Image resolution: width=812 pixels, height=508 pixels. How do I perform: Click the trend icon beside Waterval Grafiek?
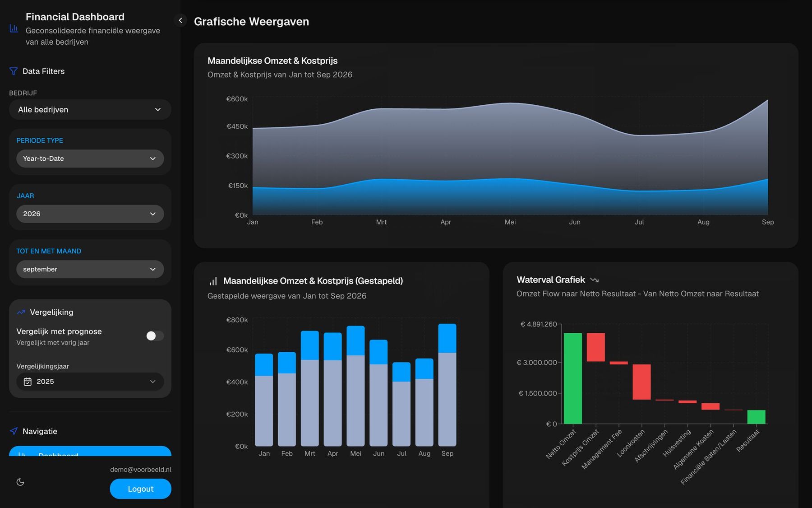[x=595, y=280]
